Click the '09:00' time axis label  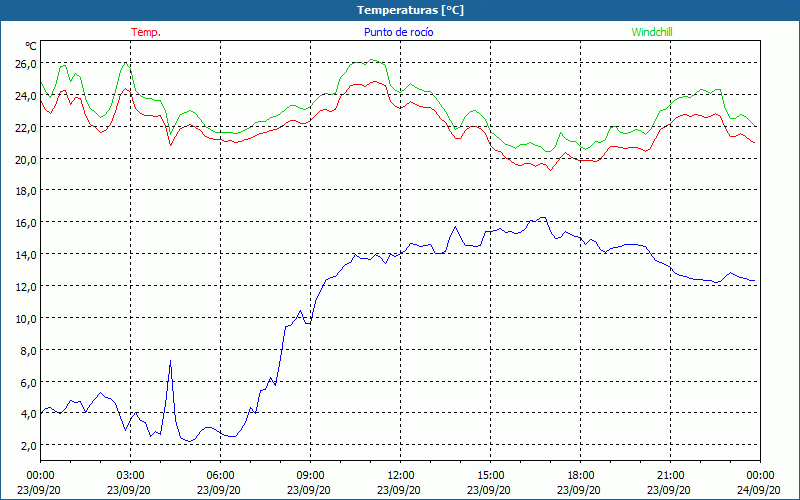click(x=310, y=476)
